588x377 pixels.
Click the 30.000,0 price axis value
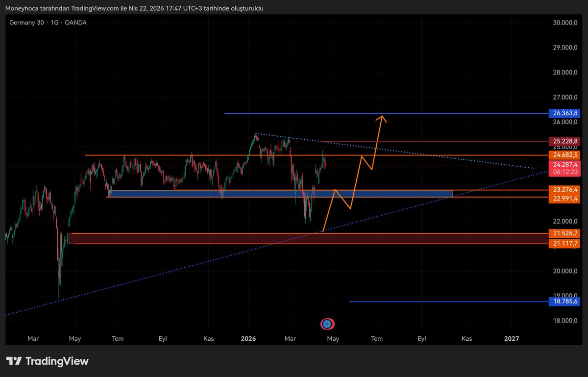click(x=565, y=23)
